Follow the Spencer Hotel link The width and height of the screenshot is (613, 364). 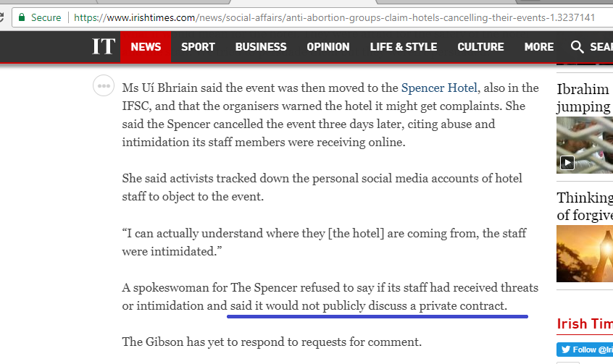[439, 88]
